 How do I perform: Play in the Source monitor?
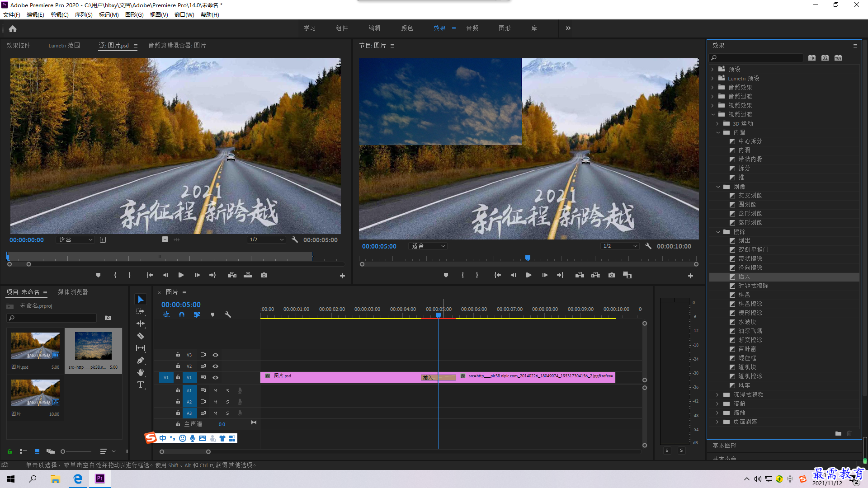[181, 275]
